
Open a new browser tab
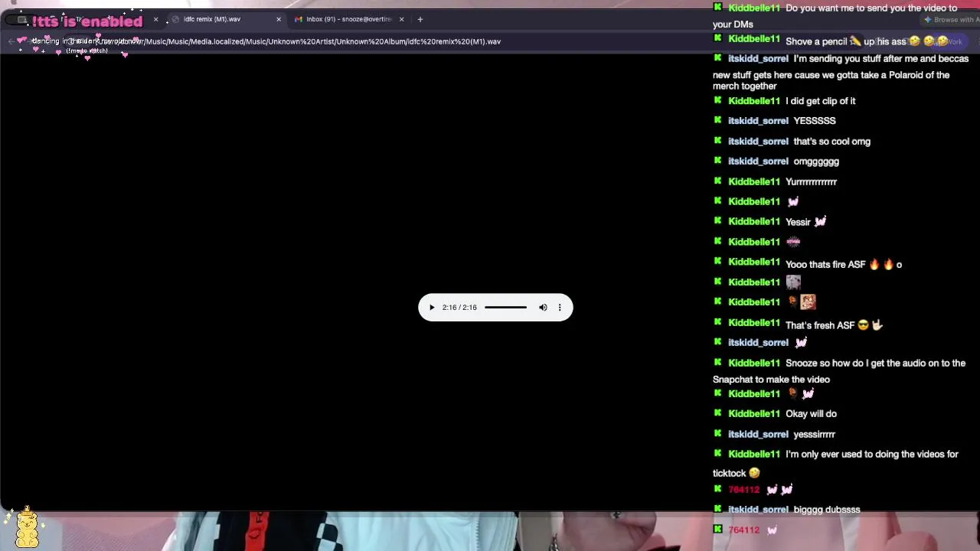coord(420,19)
